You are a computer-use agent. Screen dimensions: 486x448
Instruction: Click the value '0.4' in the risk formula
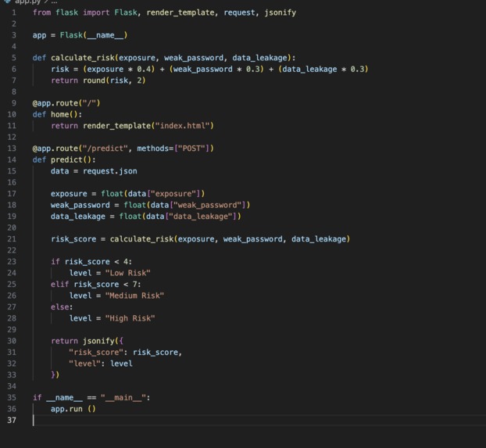pos(144,69)
